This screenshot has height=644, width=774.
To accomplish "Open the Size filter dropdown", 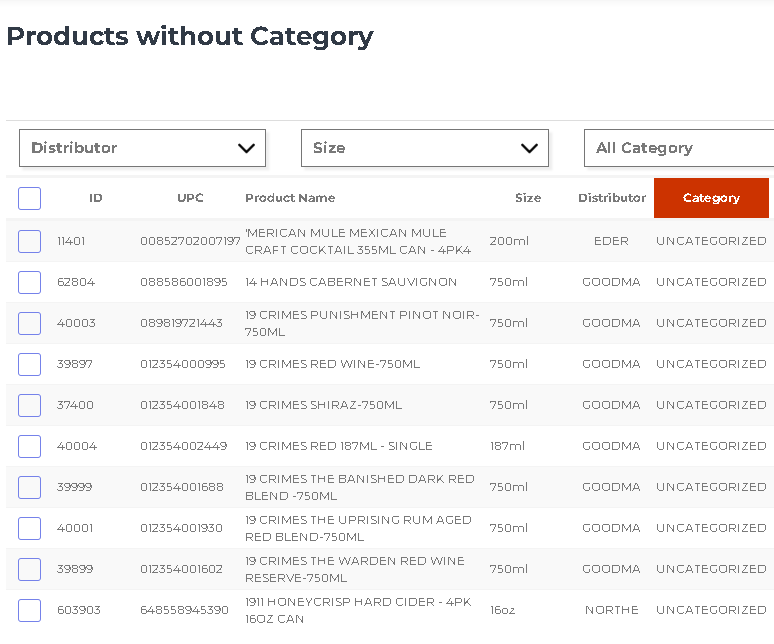I will coord(425,148).
